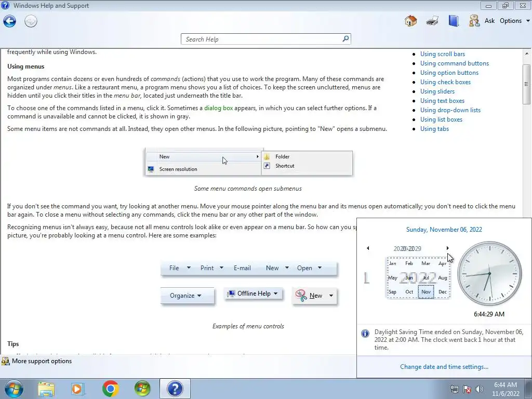Click the green Windows logo taskbar icon
This screenshot has height=399, width=532.
tap(142, 389)
